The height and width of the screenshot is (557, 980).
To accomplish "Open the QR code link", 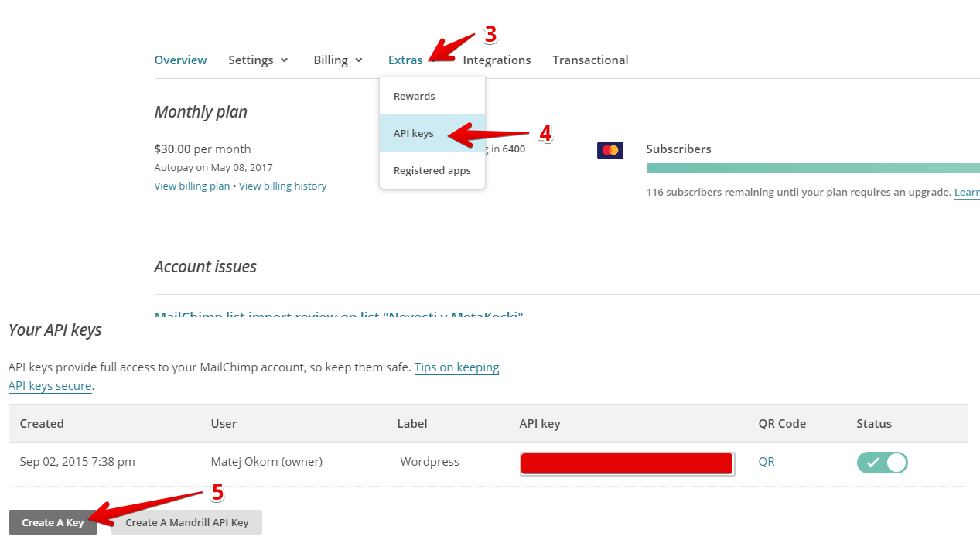I will pos(767,461).
